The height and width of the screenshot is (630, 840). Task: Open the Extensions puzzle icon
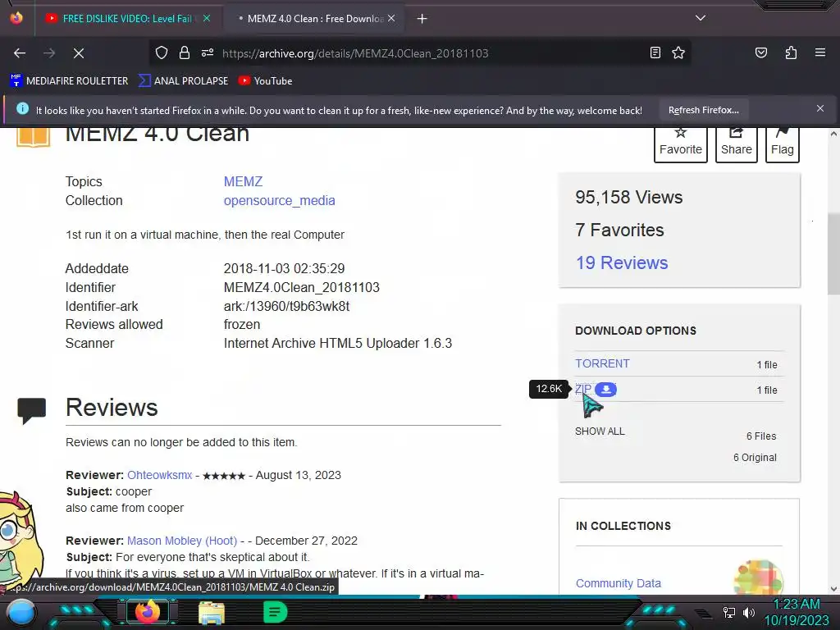tap(791, 53)
